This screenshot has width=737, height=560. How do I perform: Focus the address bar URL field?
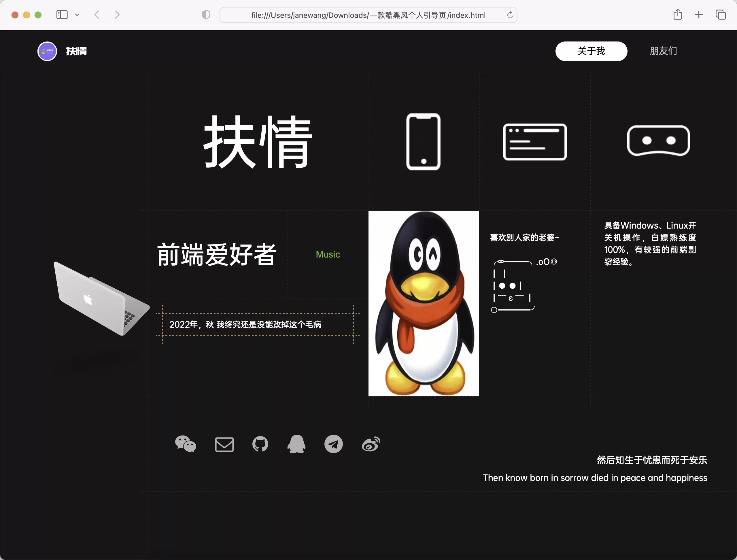tap(368, 15)
